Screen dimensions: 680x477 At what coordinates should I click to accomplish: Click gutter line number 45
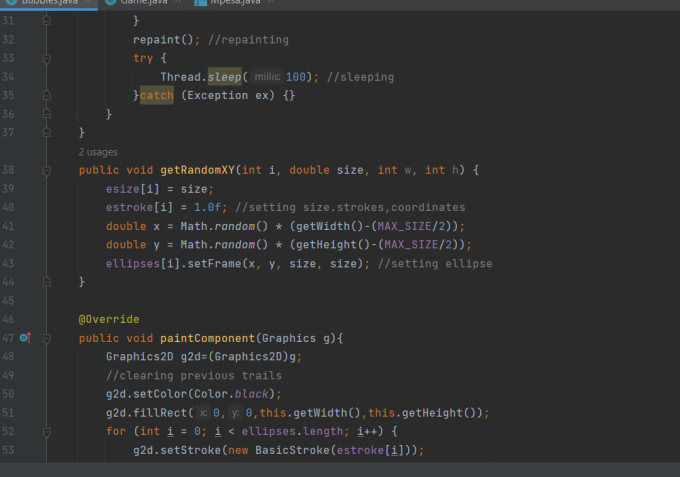[x=8, y=301]
